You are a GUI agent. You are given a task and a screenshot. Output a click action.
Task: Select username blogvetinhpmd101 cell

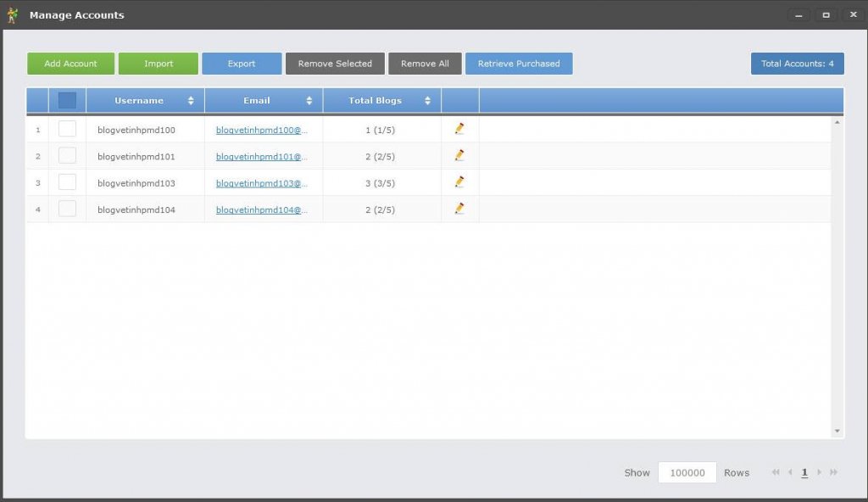click(x=146, y=156)
